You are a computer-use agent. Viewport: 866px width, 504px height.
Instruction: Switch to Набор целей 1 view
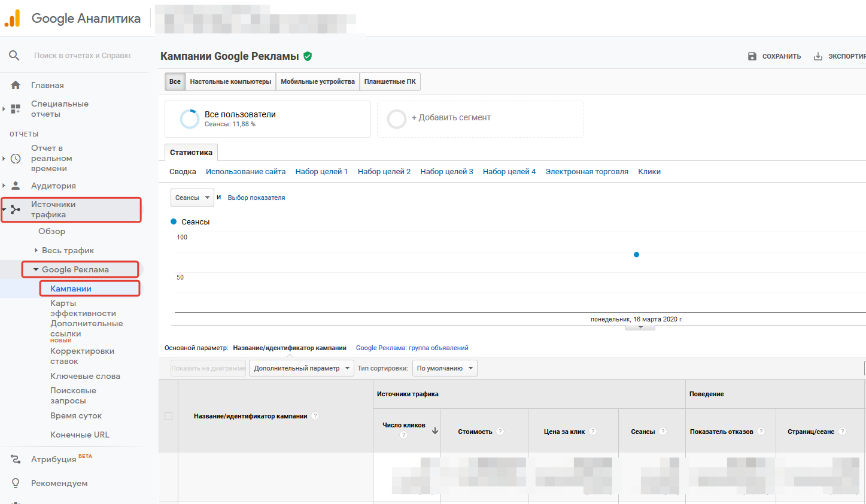[321, 172]
